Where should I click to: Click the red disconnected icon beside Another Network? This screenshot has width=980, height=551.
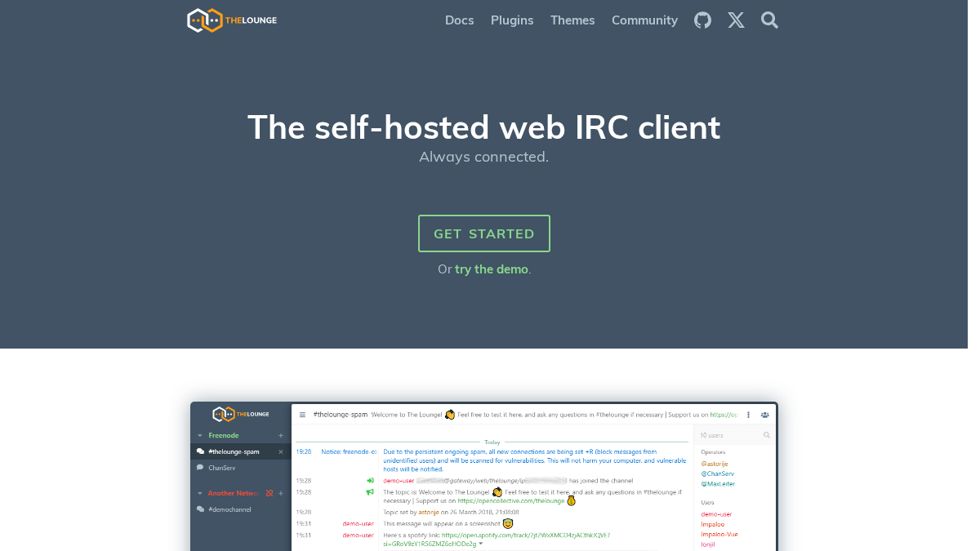click(x=269, y=493)
